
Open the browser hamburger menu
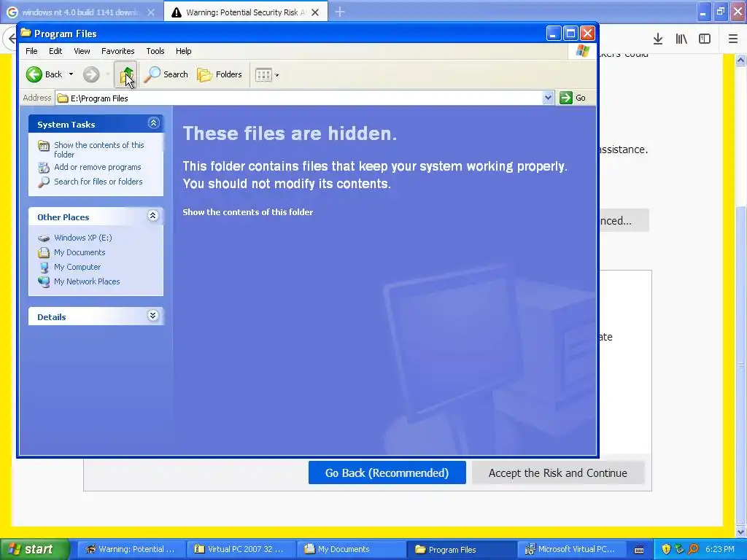point(733,39)
